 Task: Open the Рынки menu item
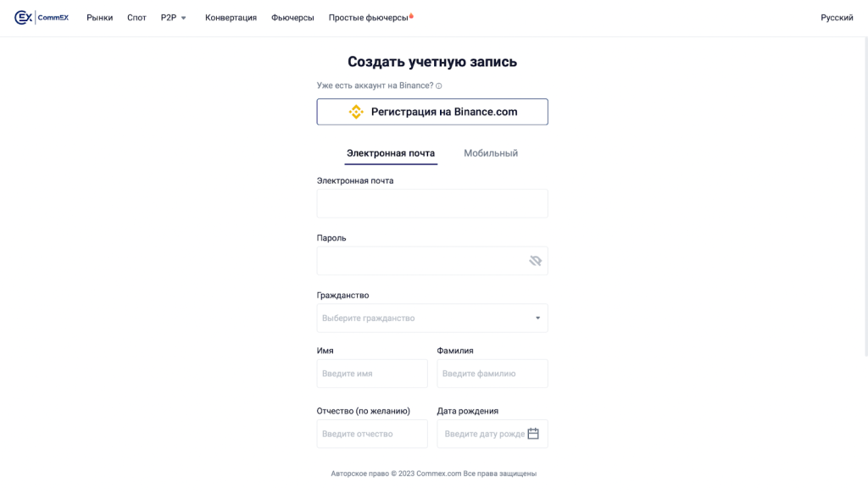pos(99,18)
